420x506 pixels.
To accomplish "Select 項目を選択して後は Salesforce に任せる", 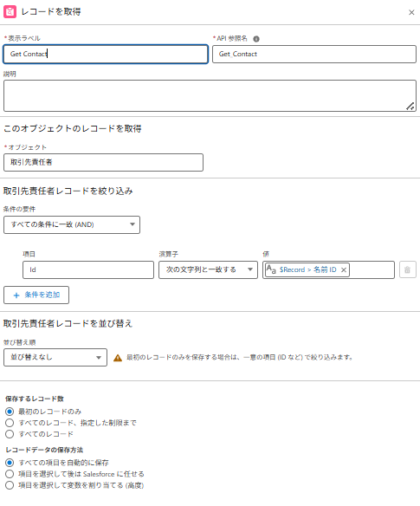I will tap(10, 474).
